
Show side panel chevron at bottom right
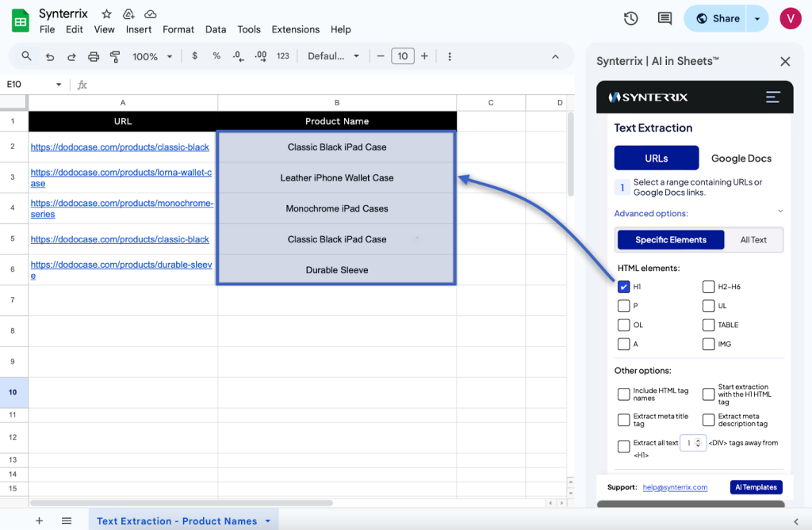click(x=796, y=521)
